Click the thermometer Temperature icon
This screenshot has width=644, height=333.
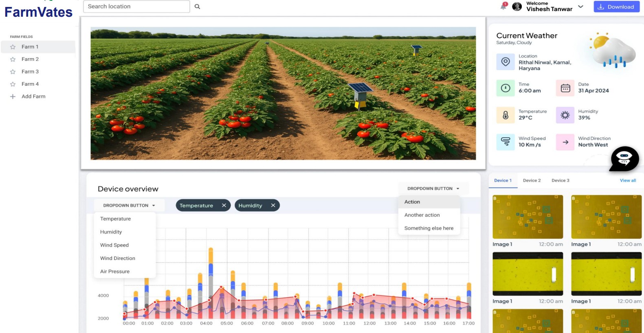click(506, 115)
